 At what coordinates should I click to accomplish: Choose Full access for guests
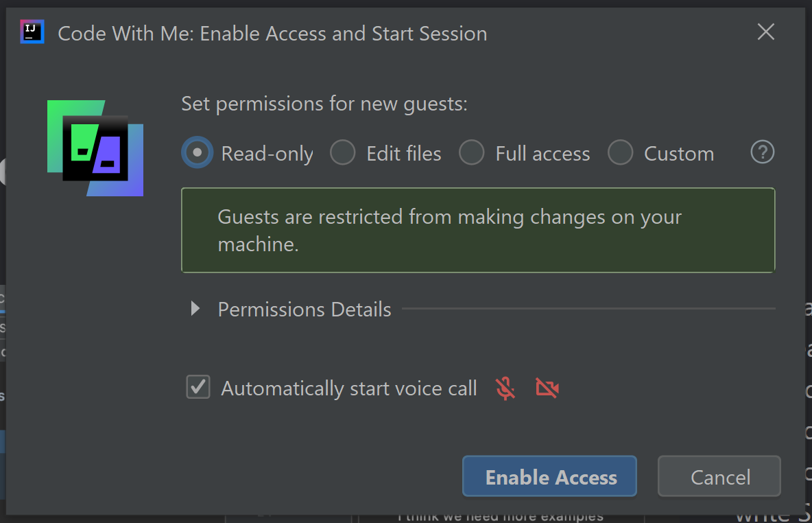point(472,152)
